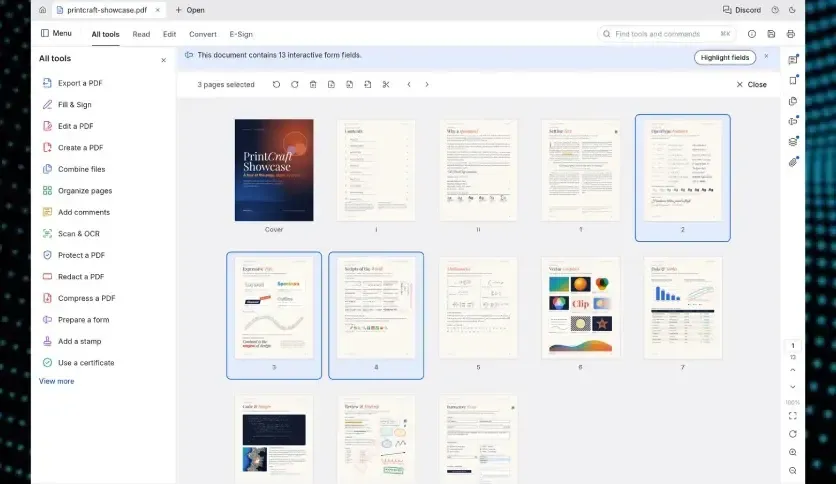This screenshot has height=484, width=836.
Task: Select the page 6 Vector Graphics thumbnail
Action: (x=581, y=308)
